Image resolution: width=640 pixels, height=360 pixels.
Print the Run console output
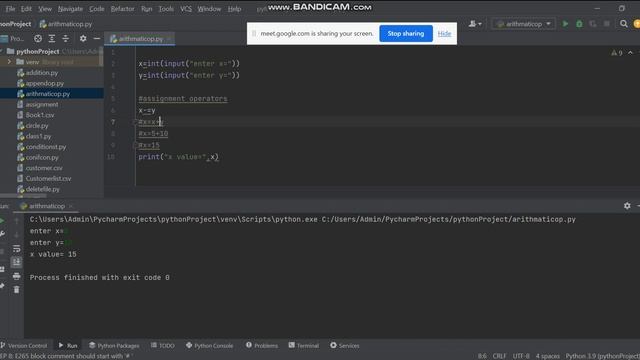pos(16,276)
